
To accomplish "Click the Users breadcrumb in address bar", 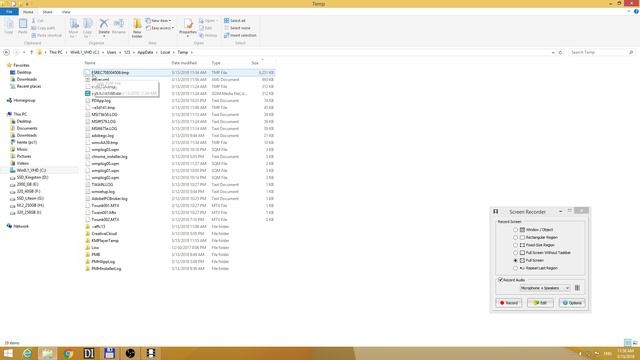I will point(111,52).
